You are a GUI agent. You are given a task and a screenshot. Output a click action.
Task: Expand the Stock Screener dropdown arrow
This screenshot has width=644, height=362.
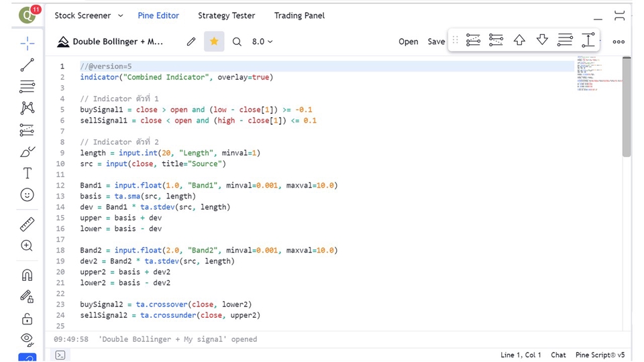[120, 15]
